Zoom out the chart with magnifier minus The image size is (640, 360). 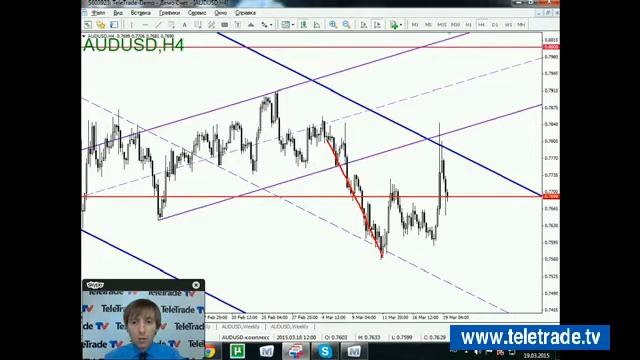coord(347,25)
